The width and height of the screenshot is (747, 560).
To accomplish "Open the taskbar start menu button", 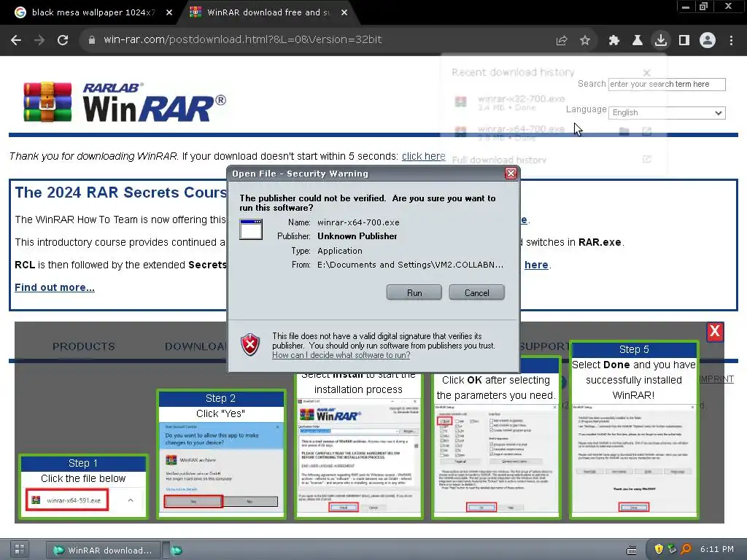I will [x=20, y=550].
